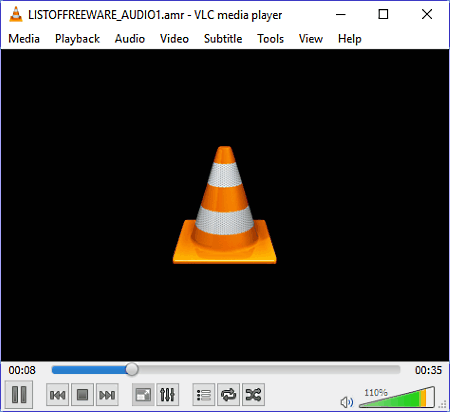Maximize the VLC window
Viewport: 450px width, 412px height.
pos(383,14)
